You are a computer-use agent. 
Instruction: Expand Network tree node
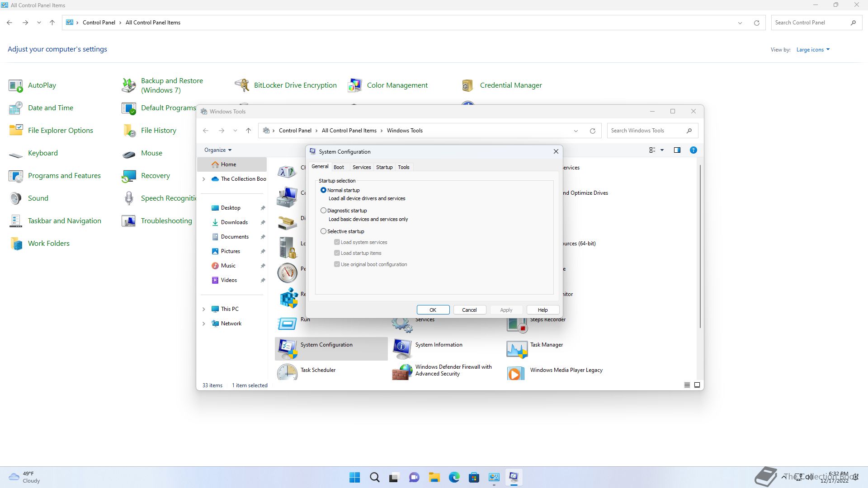tap(203, 324)
